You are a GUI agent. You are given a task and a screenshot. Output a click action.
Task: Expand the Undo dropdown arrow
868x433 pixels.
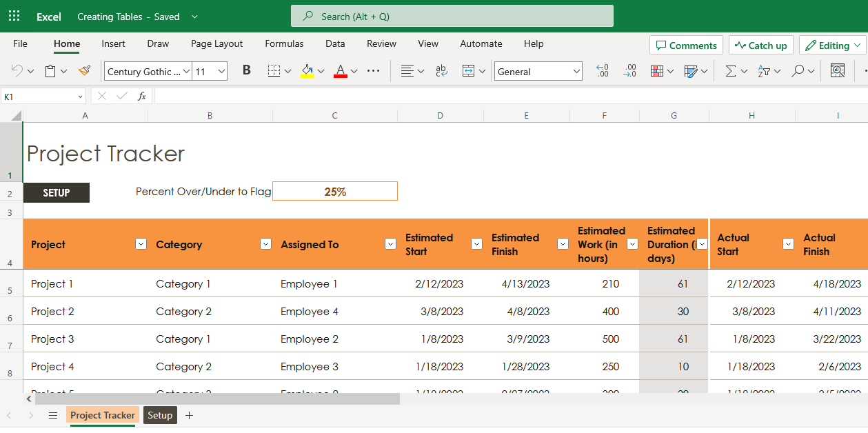pos(30,71)
